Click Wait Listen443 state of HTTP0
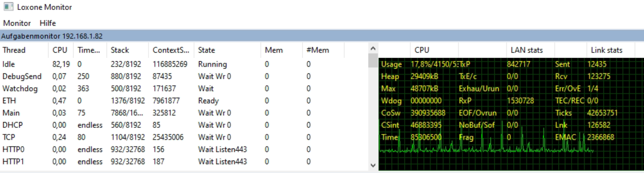644x173 pixels. point(223,149)
